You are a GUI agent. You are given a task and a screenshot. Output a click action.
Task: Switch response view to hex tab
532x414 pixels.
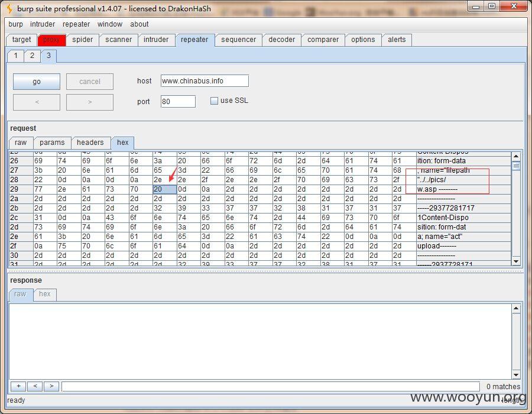point(45,294)
